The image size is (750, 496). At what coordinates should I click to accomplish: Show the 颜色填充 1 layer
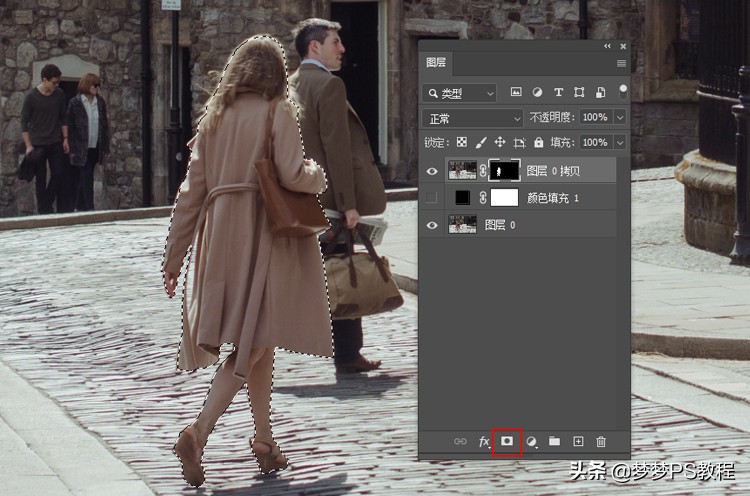(x=432, y=198)
